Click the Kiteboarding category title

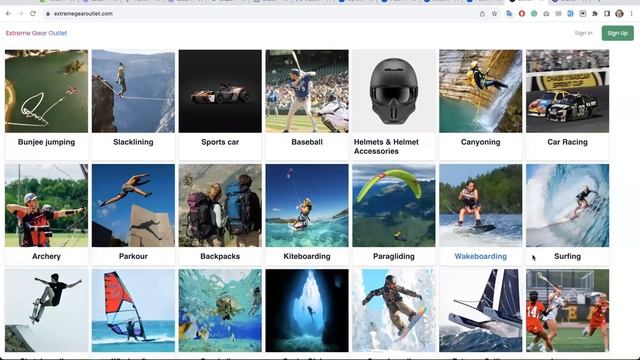point(307,256)
